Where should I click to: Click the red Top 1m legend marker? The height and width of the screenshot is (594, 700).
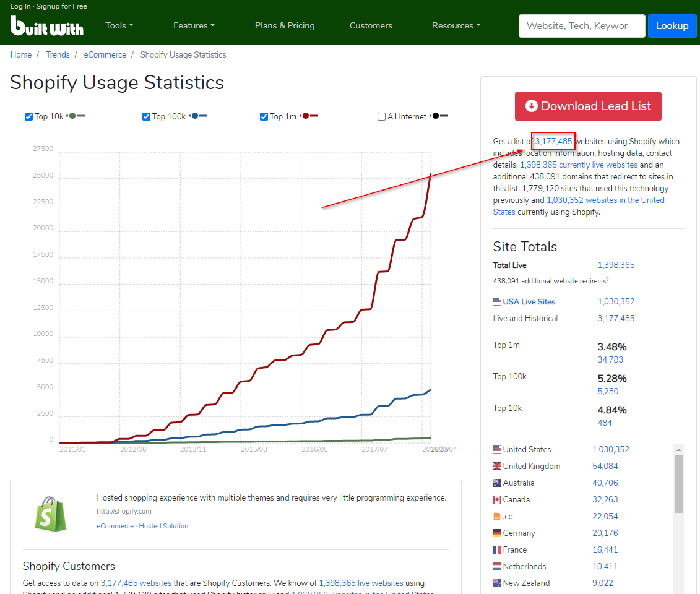coord(309,116)
